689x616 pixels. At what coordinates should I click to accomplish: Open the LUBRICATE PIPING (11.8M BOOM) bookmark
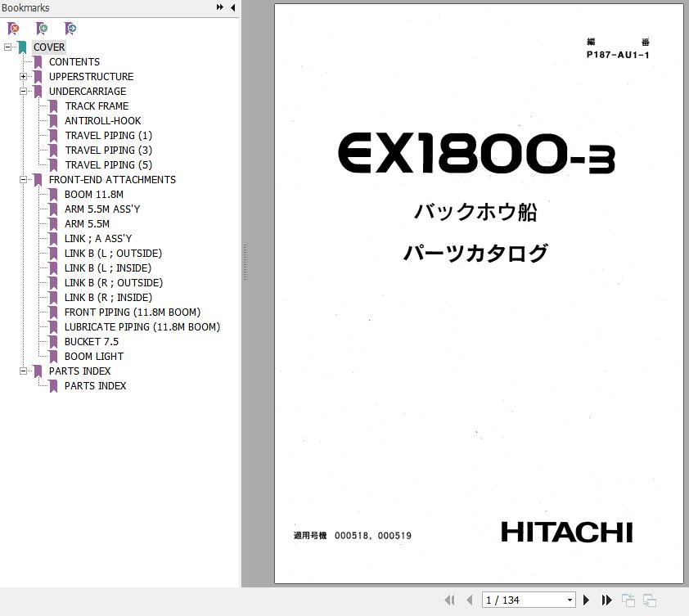point(142,327)
